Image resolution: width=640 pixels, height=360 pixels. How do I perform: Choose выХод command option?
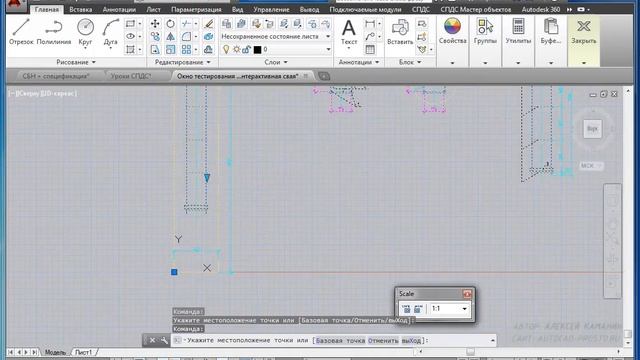[x=411, y=340]
